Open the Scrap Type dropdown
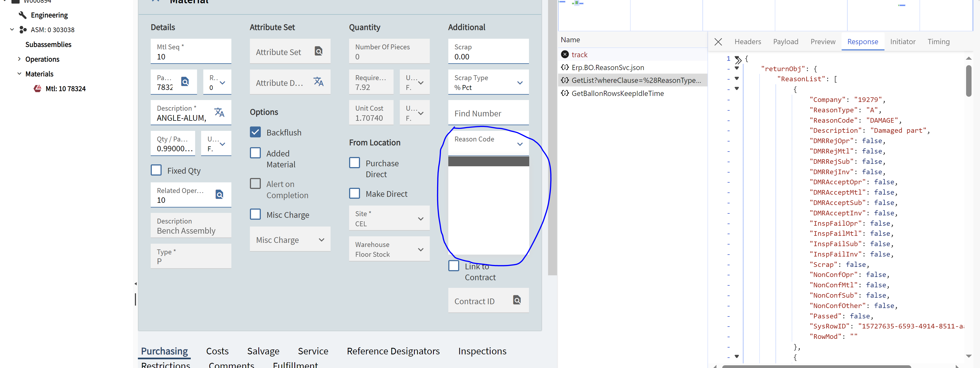 click(520, 83)
